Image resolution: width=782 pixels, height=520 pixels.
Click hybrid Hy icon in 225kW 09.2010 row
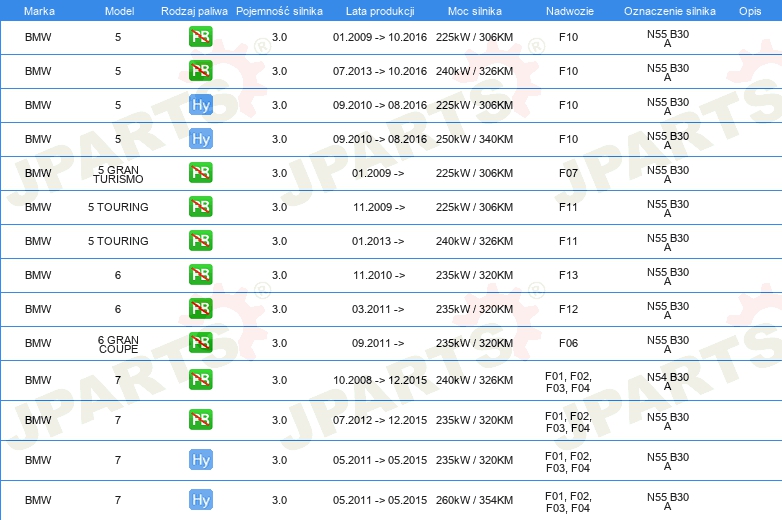click(x=200, y=105)
